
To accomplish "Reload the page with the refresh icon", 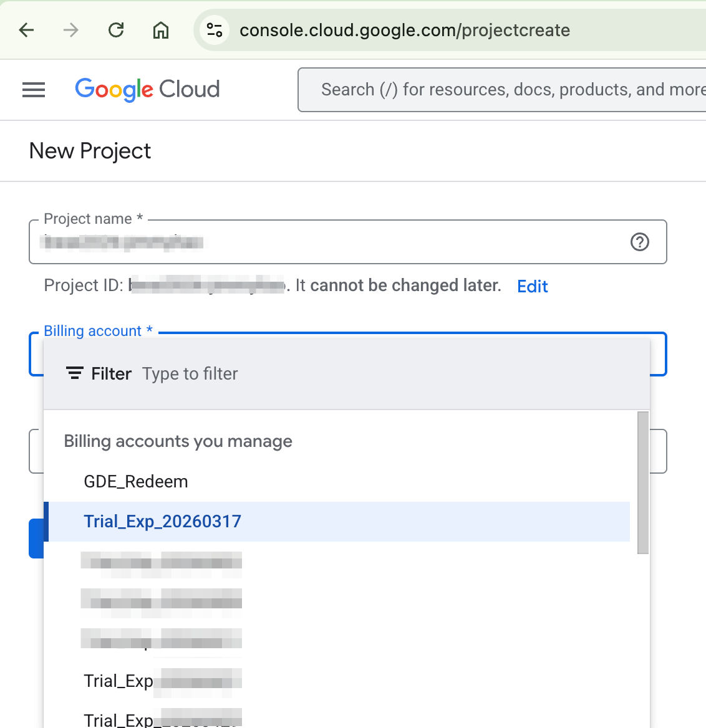I will coord(116,30).
